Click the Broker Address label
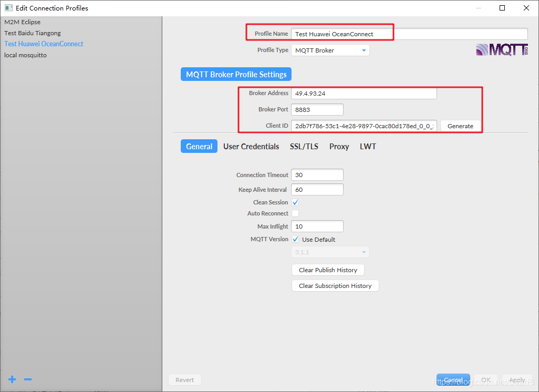The image size is (539, 392). click(268, 93)
